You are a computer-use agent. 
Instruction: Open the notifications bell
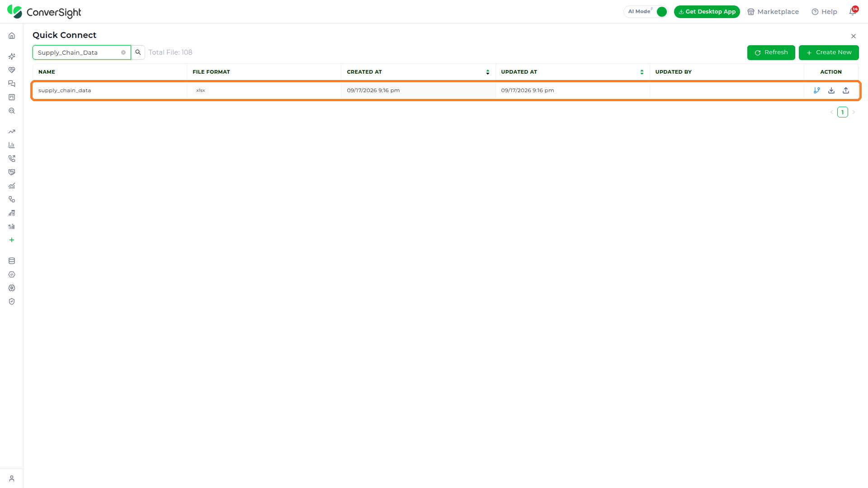853,11
